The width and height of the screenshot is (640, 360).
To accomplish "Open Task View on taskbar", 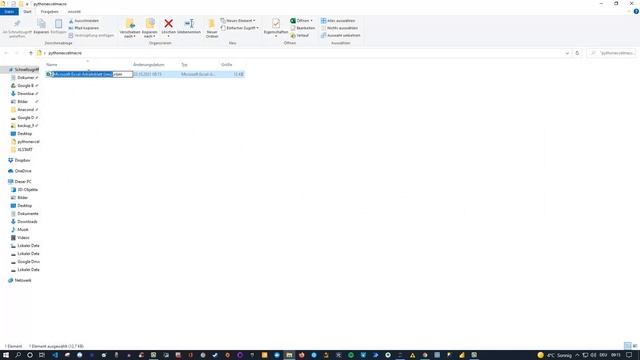I will 42,355.
